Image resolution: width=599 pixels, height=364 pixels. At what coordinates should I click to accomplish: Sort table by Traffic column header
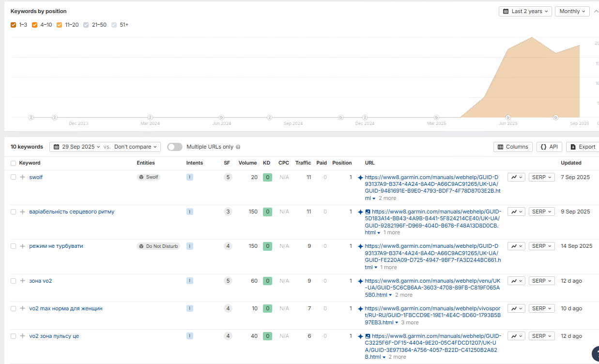tap(303, 163)
